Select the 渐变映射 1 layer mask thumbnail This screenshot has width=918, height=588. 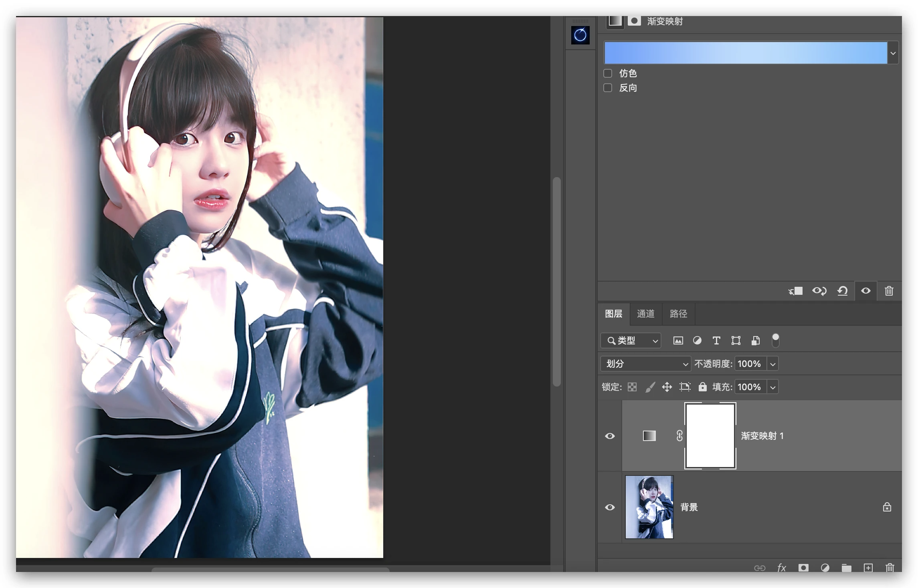710,436
